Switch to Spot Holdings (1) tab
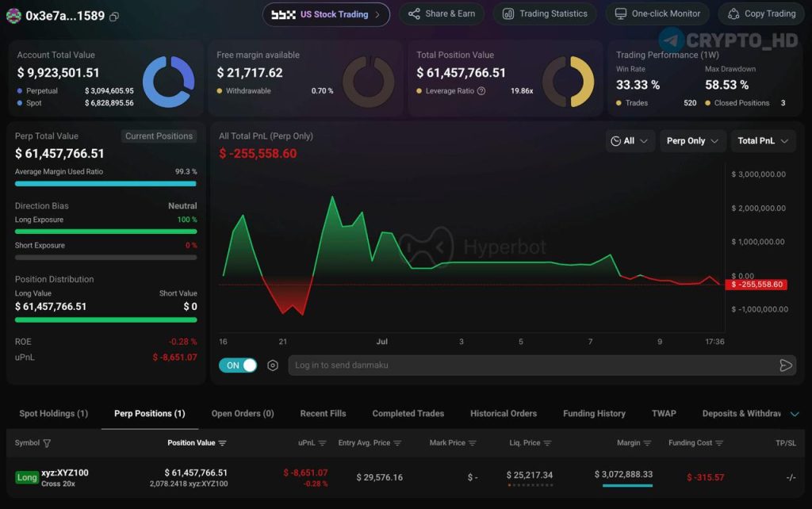 (54, 414)
